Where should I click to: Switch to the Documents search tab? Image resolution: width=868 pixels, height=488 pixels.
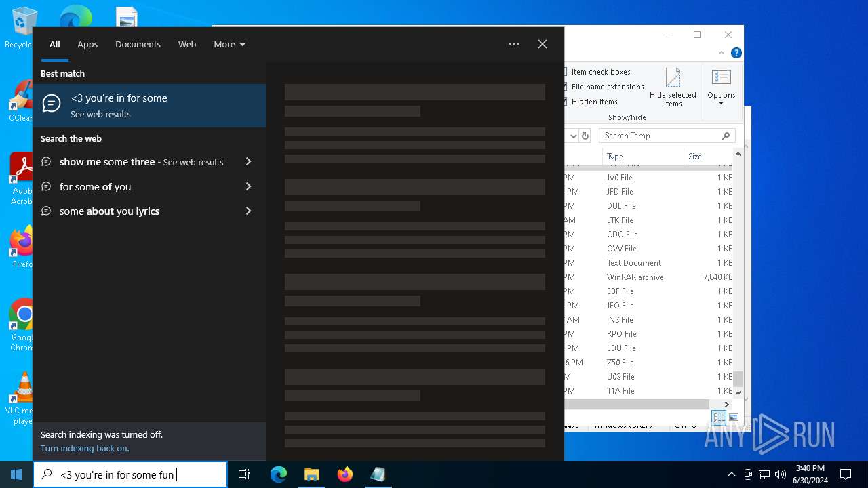click(x=138, y=44)
